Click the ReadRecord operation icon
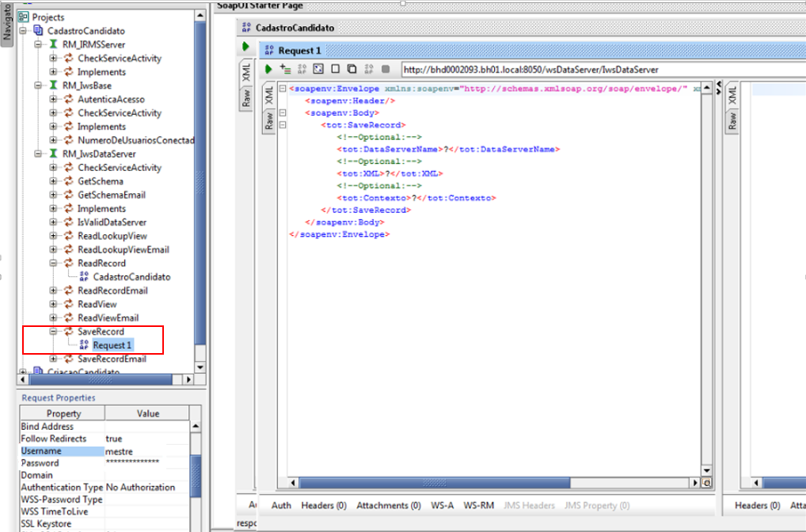Image resolution: width=806 pixels, height=532 pixels. coord(69,263)
